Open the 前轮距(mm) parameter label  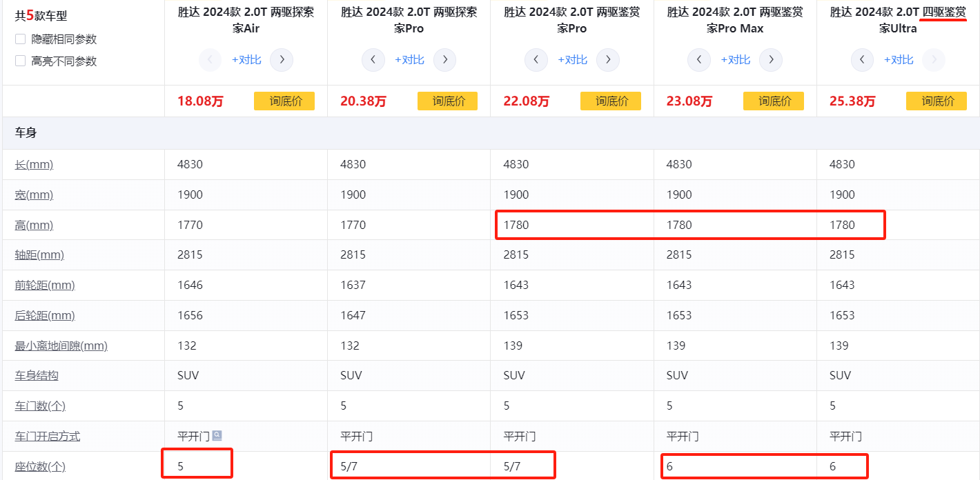pos(45,286)
